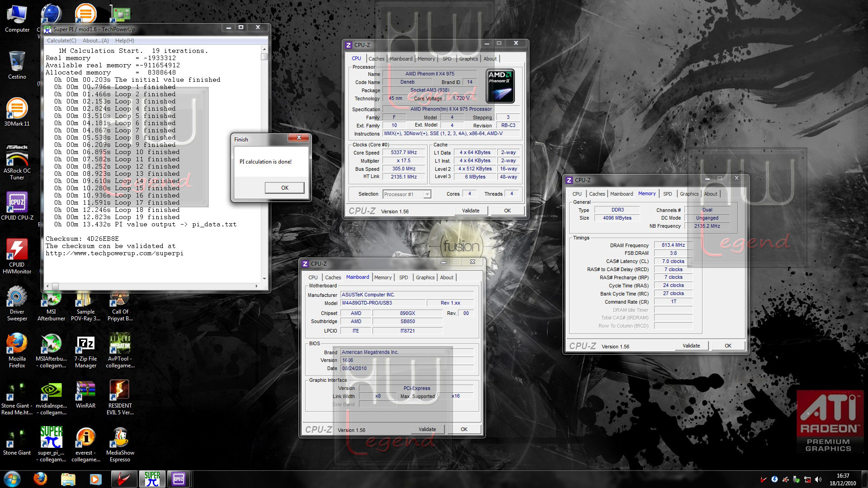Viewport: 868px width, 488px height.
Task: Click the Checksum: 4D26EB8E line
Action: click(x=82, y=239)
